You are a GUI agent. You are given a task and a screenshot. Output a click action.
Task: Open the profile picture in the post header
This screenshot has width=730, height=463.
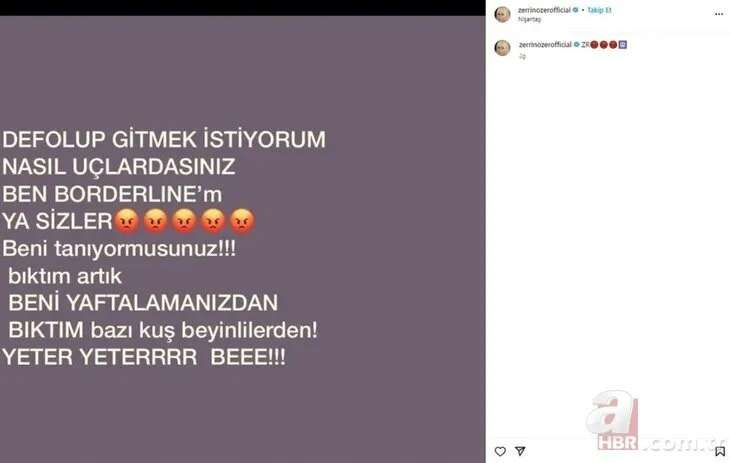click(502, 14)
